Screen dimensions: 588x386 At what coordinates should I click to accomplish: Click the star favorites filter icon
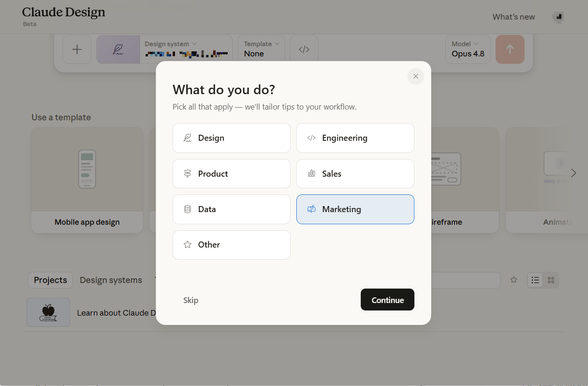click(x=514, y=280)
